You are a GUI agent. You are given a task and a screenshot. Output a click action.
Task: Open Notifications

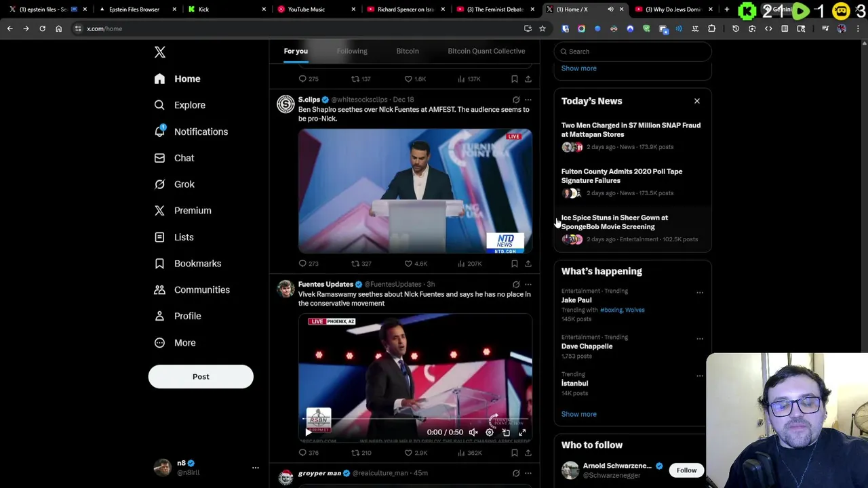coord(191,131)
